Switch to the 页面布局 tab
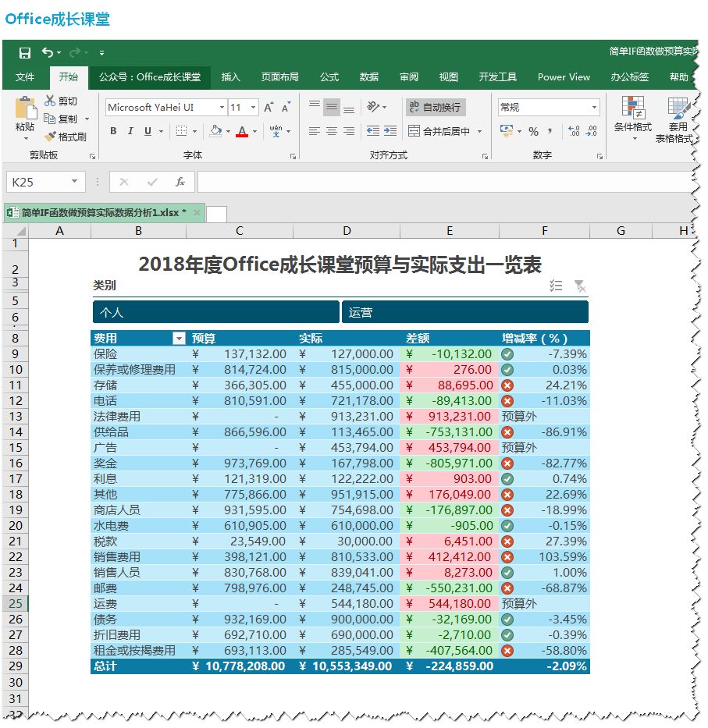The height and width of the screenshot is (728, 708). click(x=279, y=77)
